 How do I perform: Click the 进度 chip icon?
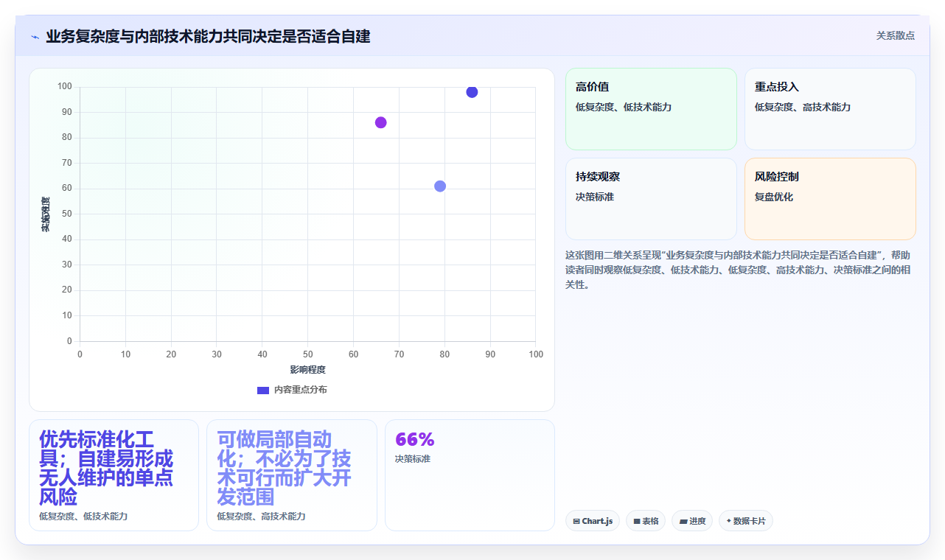click(x=683, y=521)
